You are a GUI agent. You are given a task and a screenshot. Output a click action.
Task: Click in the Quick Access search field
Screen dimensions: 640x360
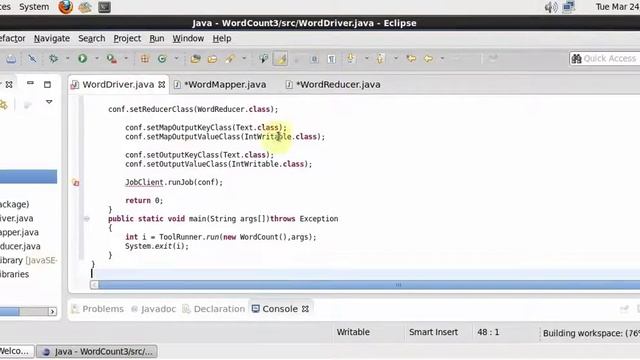pos(605,59)
